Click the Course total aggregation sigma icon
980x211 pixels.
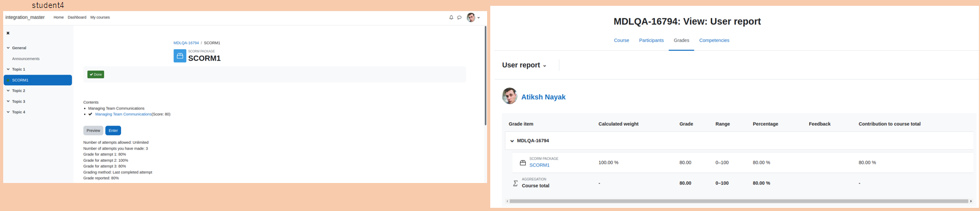[x=515, y=183]
